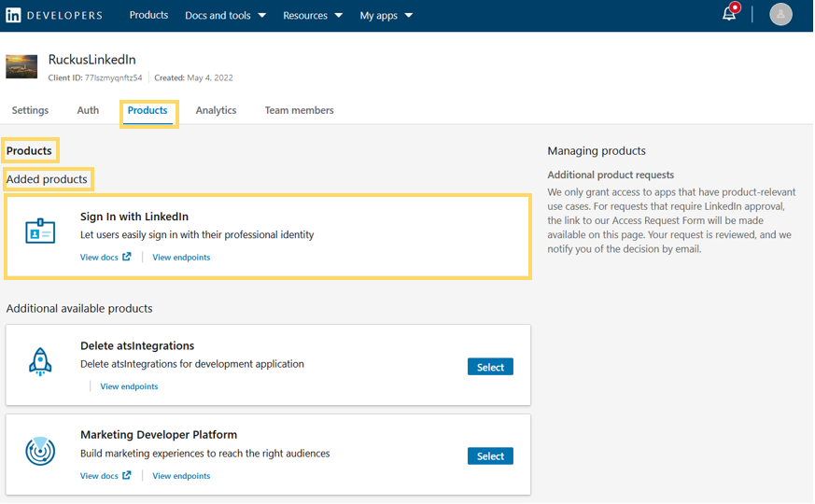Expand the My apps dropdown arrow
815x504 pixels.
click(x=409, y=16)
